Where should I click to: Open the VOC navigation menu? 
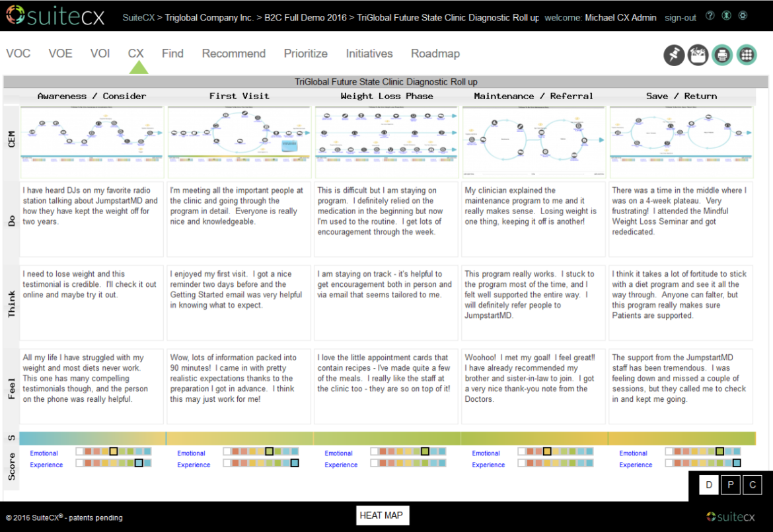18,54
